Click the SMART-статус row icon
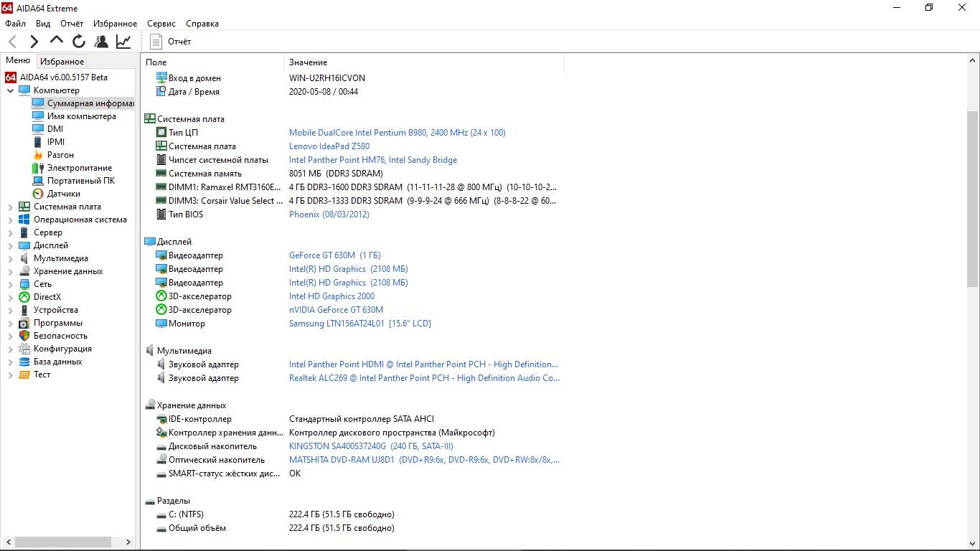Image resolution: width=980 pixels, height=551 pixels. pos(161,474)
